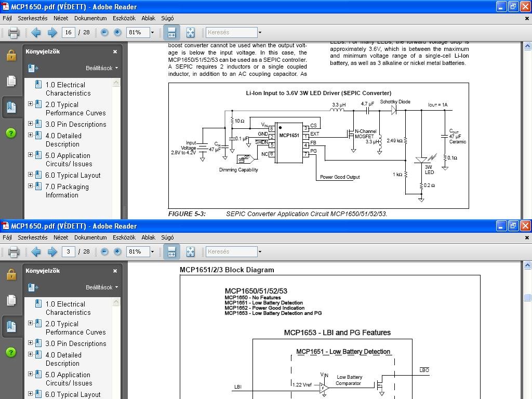Click bottom document vertical scrollbar thumb

click(527, 298)
